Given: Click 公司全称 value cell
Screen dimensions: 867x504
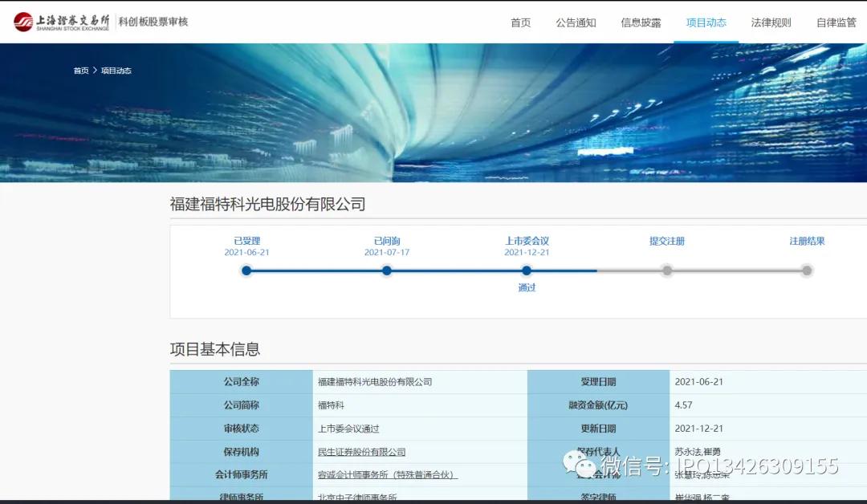Looking at the screenshot, I should [x=420, y=382].
